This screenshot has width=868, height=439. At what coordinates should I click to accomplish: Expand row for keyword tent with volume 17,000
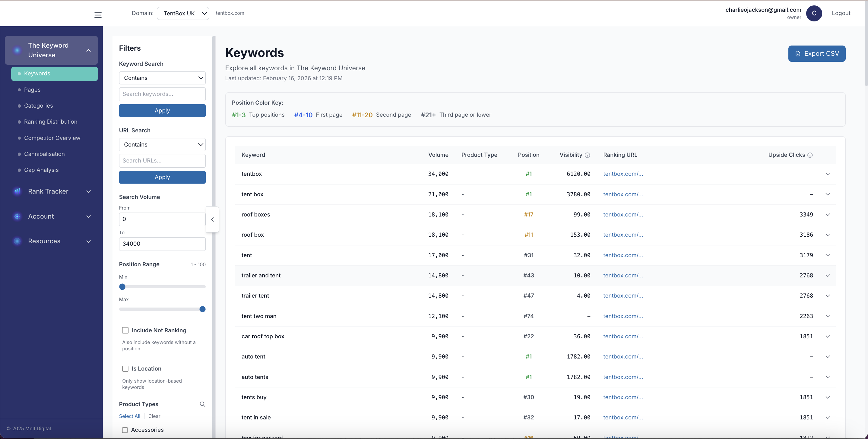[828, 255]
